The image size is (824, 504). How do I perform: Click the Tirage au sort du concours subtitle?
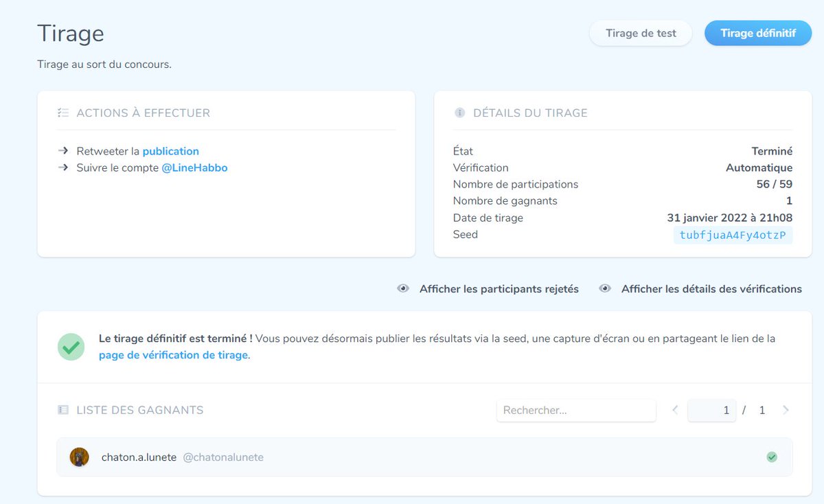[104, 65]
